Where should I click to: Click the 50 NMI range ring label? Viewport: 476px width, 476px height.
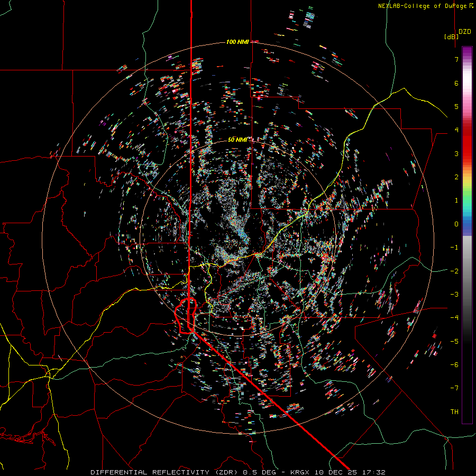[x=237, y=140]
